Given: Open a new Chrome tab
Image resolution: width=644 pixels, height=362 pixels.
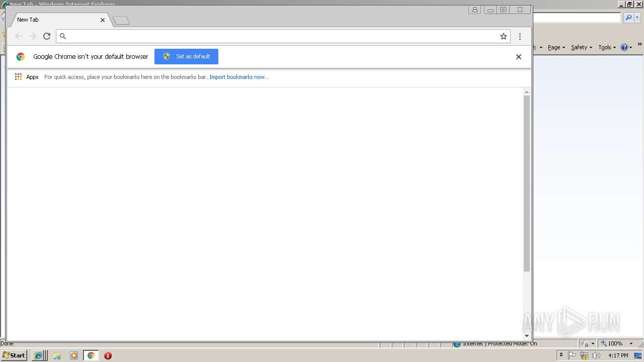Looking at the screenshot, I should point(121,21).
